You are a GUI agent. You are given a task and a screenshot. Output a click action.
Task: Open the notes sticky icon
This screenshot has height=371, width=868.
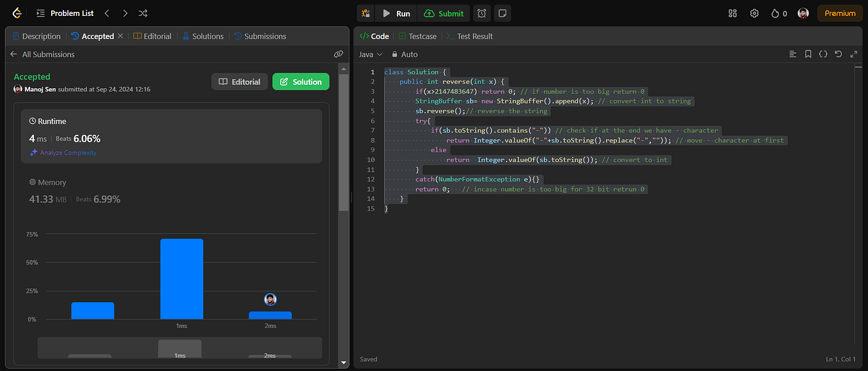point(502,13)
